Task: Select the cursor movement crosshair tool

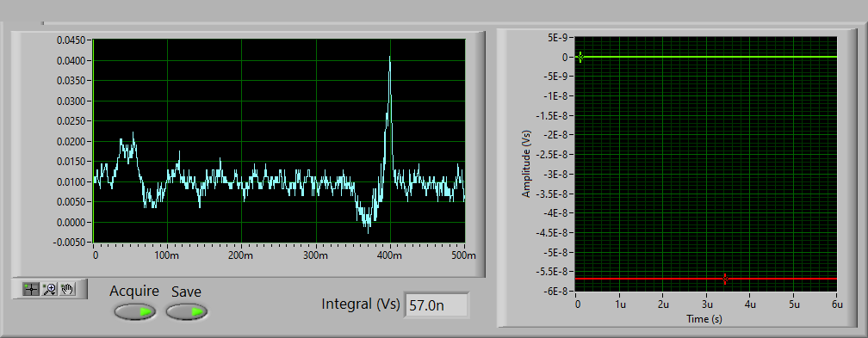Action: (x=31, y=289)
